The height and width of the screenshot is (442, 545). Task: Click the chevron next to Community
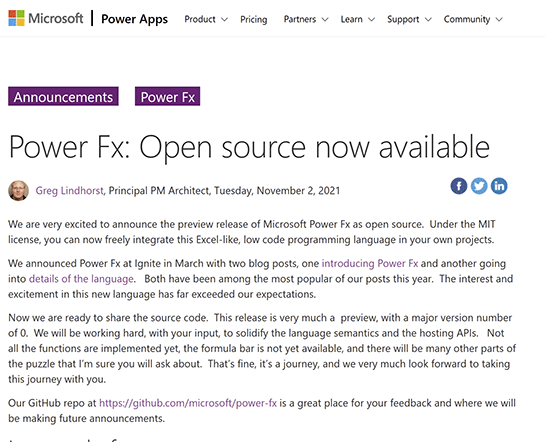point(499,19)
